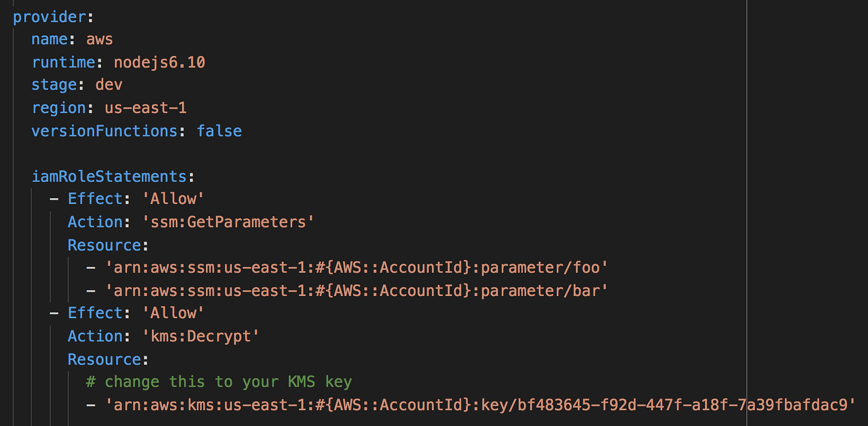Click the 'versionFunctions' key
The width and height of the screenshot is (868, 426).
point(104,131)
